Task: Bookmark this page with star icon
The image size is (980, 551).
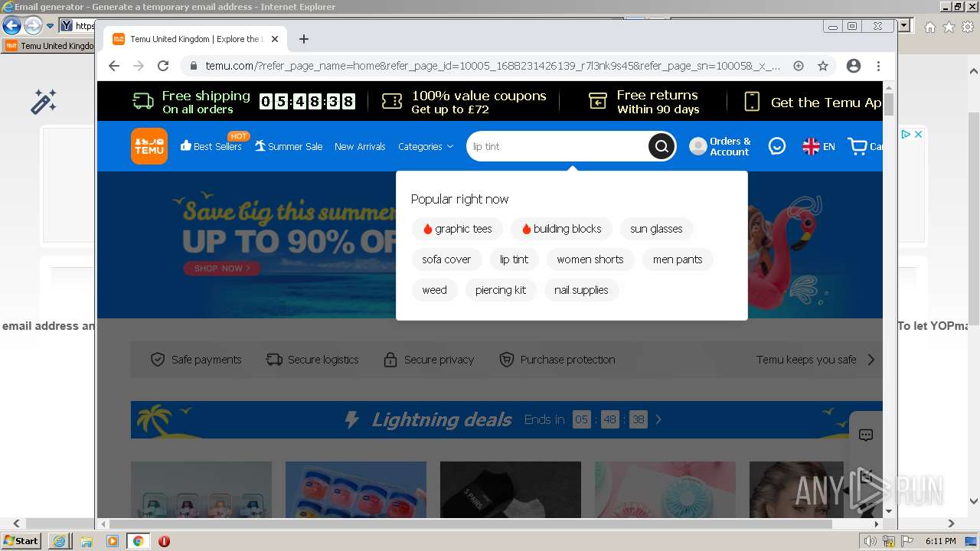Action: pyautogui.click(x=823, y=66)
